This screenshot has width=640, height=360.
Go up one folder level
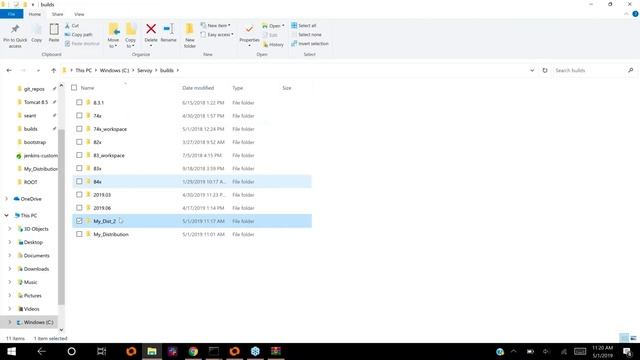53,71
